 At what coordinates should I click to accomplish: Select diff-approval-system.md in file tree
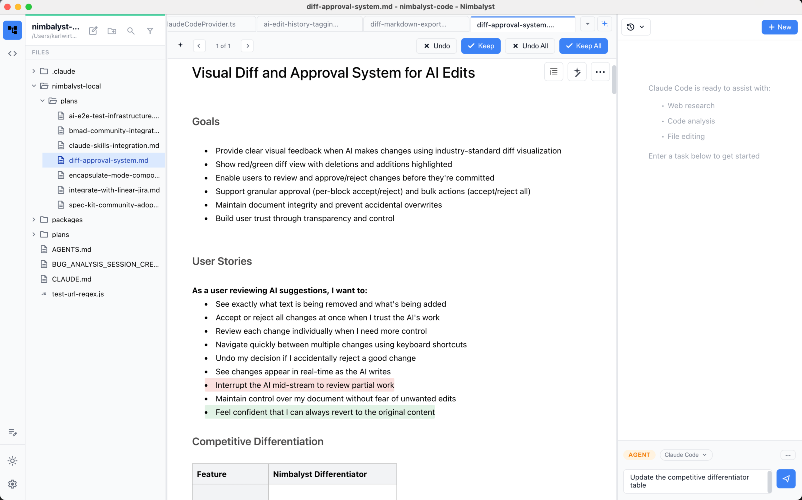[103, 160]
